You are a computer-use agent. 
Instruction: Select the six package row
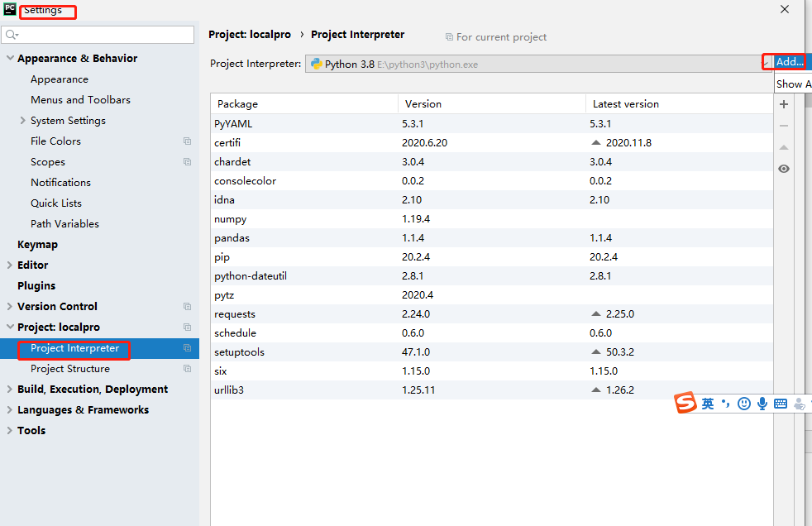click(x=492, y=371)
